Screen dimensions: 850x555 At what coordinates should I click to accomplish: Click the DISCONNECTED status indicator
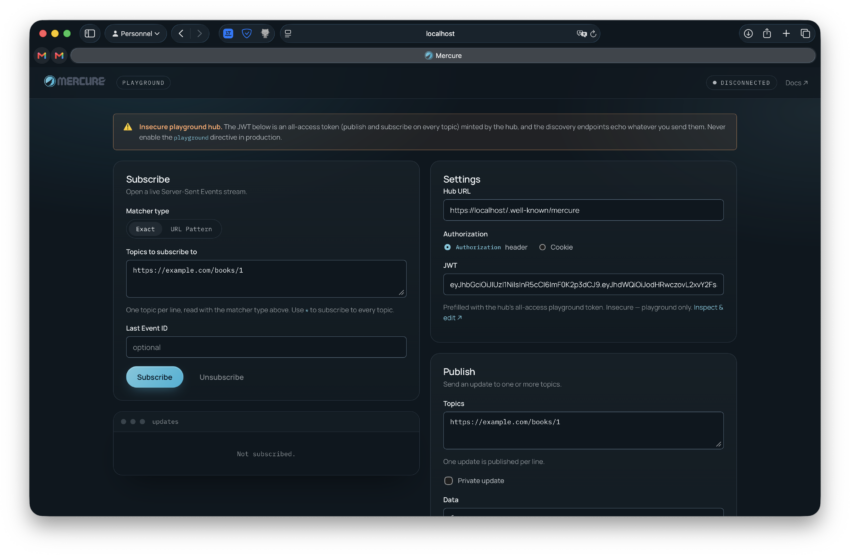click(x=741, y=82)
